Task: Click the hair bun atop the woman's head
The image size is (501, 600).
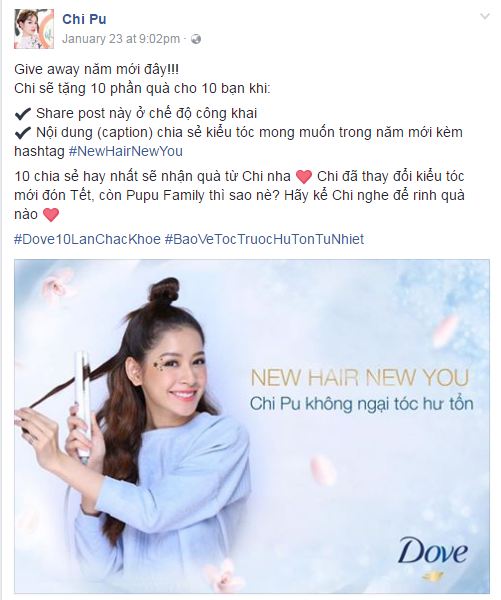Action: [x=163, y=292]
